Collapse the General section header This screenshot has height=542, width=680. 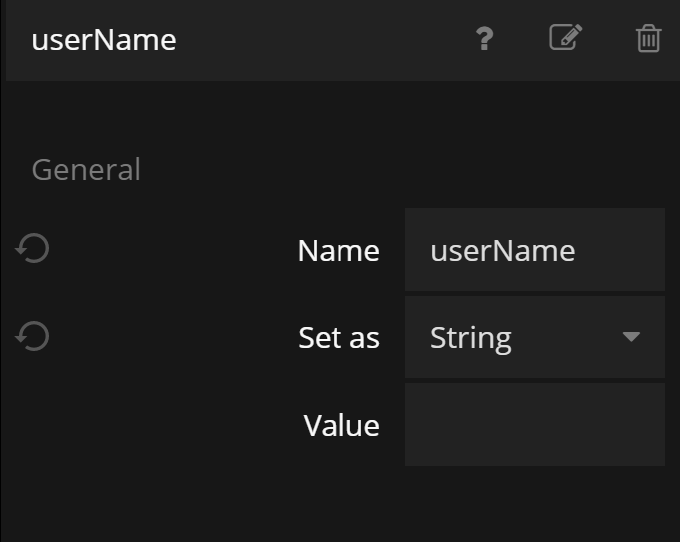coord(86,170)
